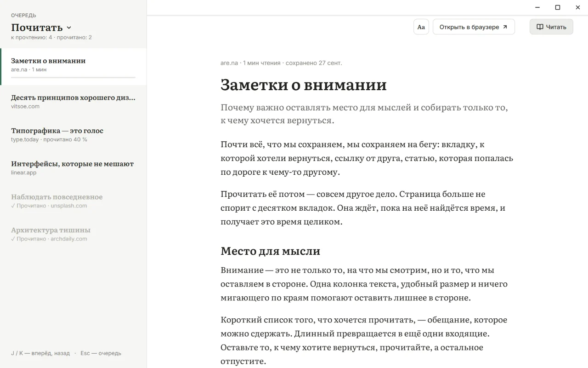
Task: Click reading progress bar under Заметки о внимании
Action: click(73, 77)
